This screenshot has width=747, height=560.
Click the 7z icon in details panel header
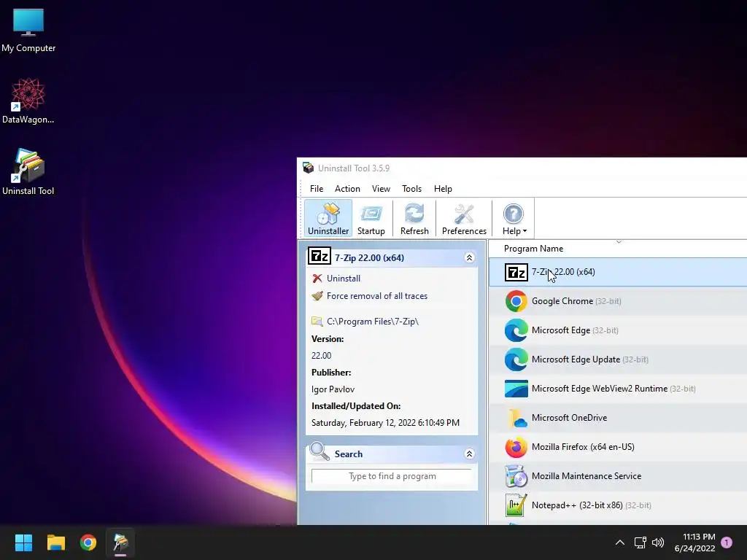coord(320,256)
